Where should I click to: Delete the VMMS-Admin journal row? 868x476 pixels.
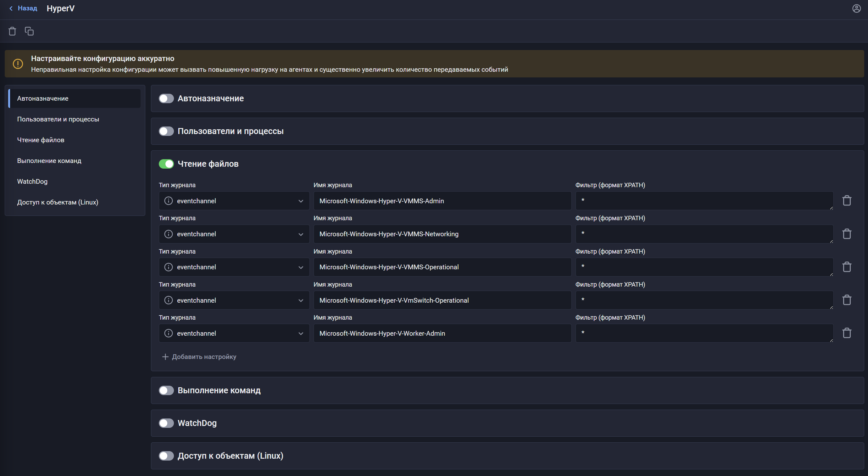[x=846, y=201]
